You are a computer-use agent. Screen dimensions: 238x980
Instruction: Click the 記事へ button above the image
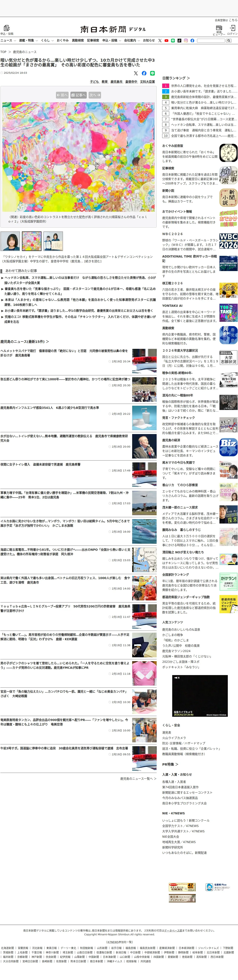pyautogui.click(x=78, y=95)
